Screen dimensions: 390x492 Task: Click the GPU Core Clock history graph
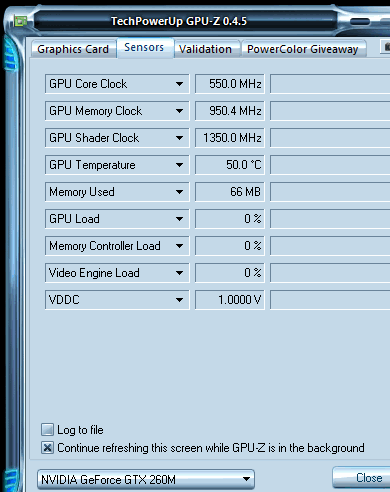pyautogui.click(x=330, y=84)
